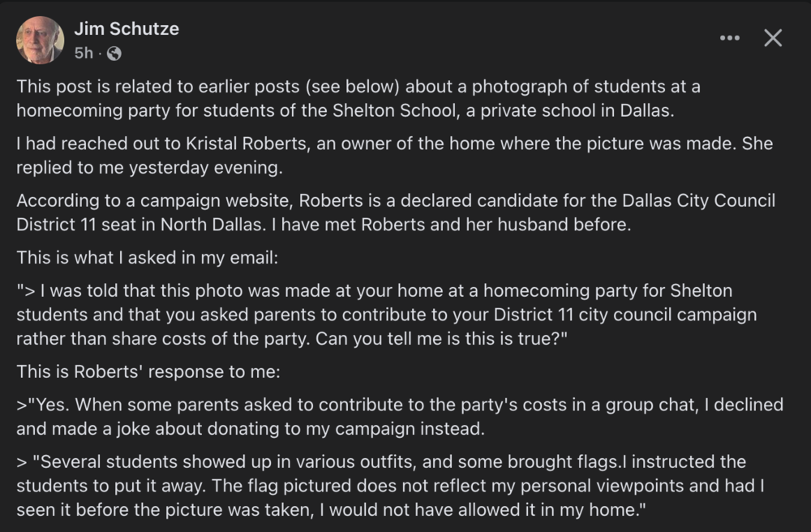Close the post with the X button
The width and height of the screenshot is (811, 532).
tap(773, 38)
